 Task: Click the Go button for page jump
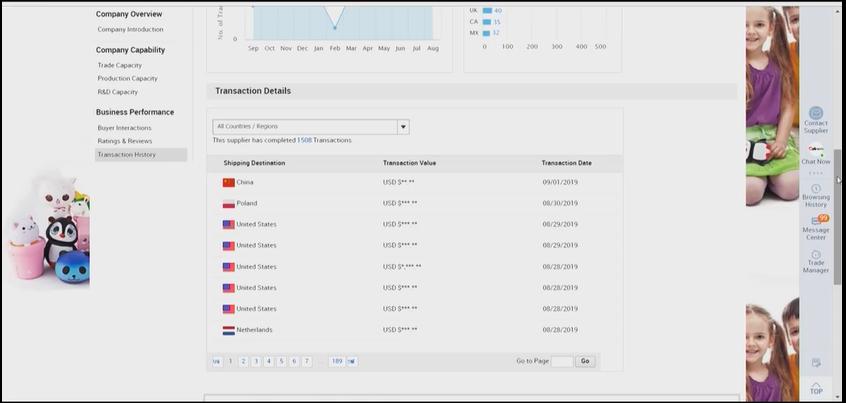point(585,361)
